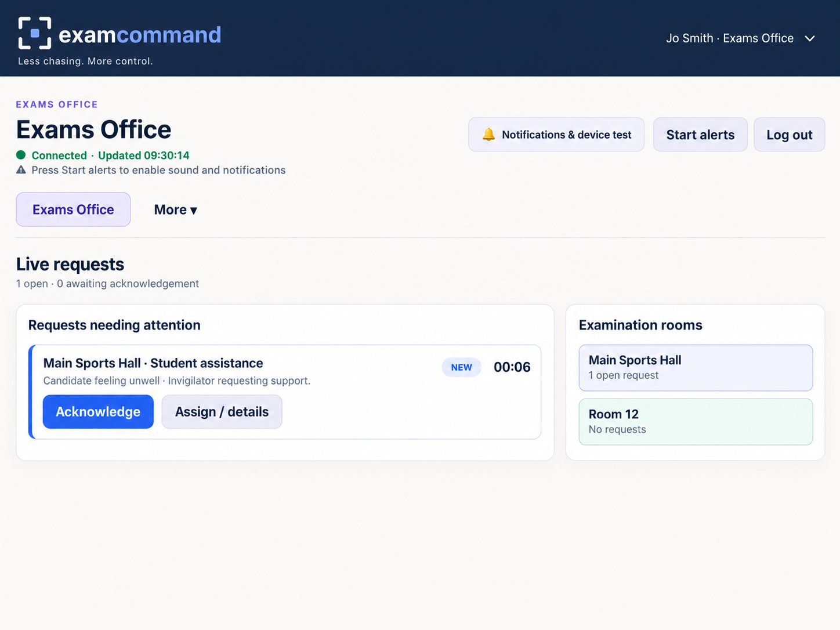
Task: Log out of the exams office
Action: coord(789,135)
